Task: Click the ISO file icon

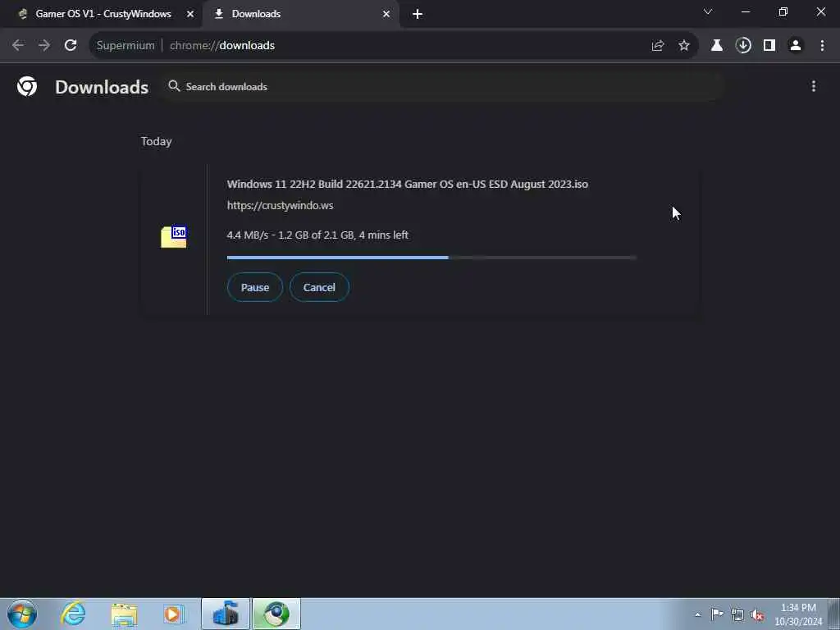Action: tap(174, 236)
